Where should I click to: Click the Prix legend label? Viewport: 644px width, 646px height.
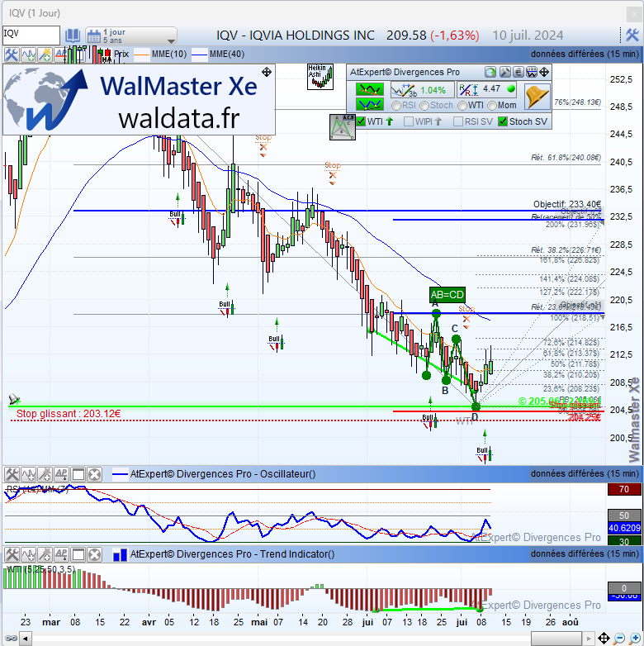[121, 55]
